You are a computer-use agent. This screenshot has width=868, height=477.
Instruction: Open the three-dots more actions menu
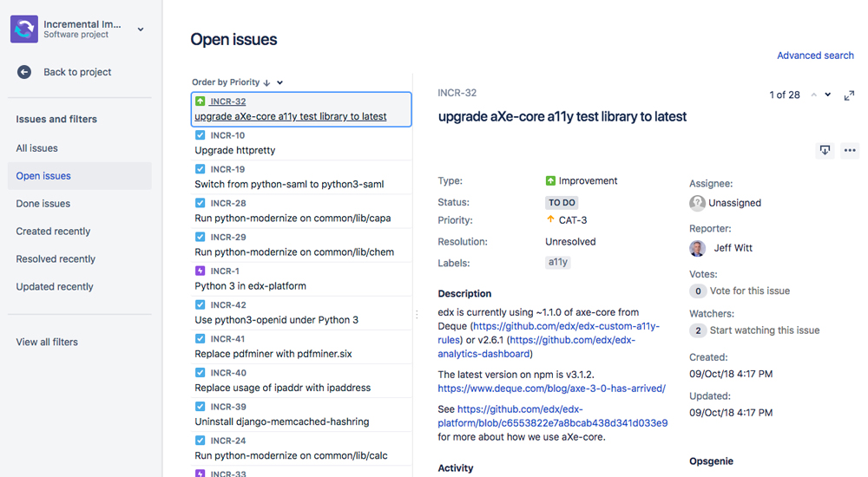pyautogui.click(x=850, y=150)
